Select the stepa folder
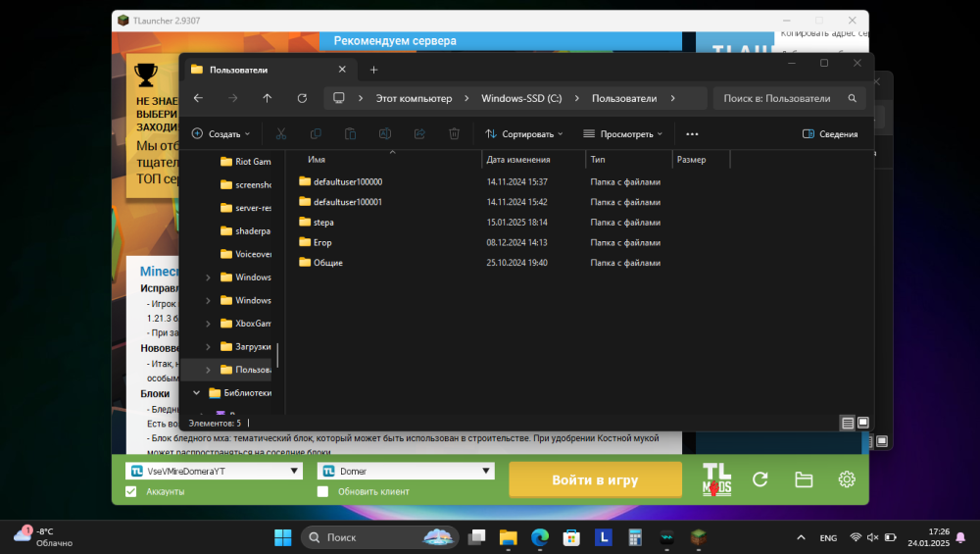The width and height of the screenshot is (980, 554). [x=323, y=222]
